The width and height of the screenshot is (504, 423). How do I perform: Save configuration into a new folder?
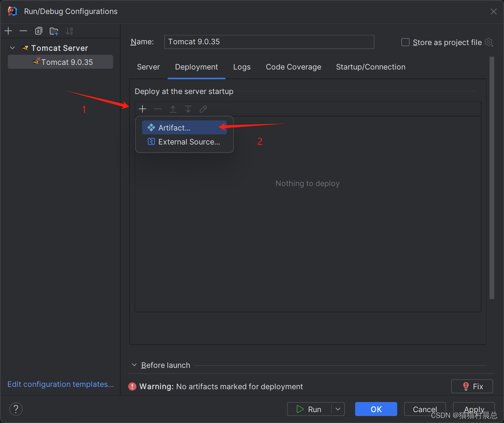(54, 31)
